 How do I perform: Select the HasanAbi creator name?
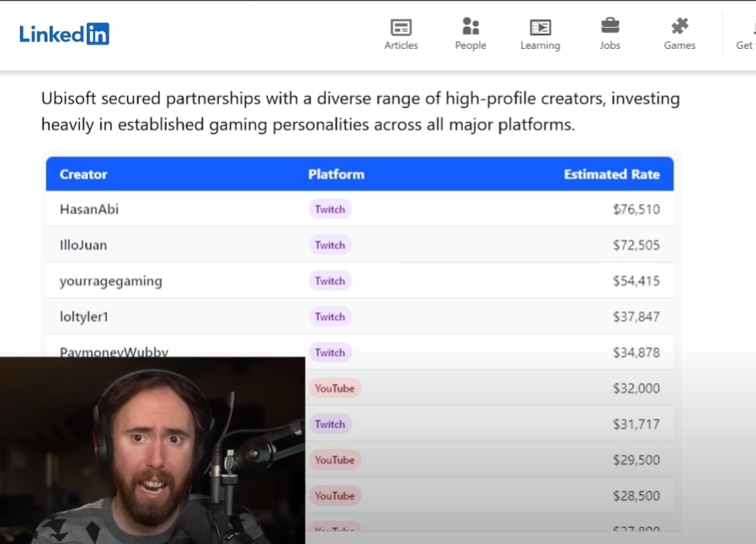89,210
